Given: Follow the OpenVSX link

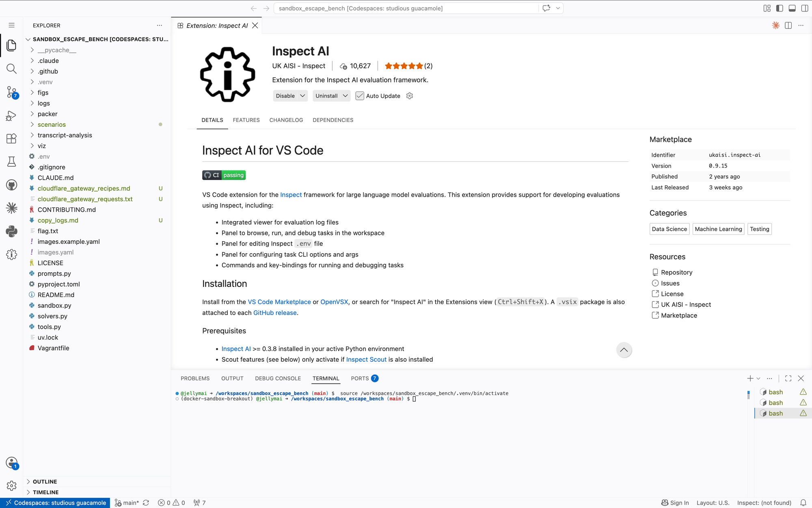Looking at the screenshot, I should pos(334,302).
